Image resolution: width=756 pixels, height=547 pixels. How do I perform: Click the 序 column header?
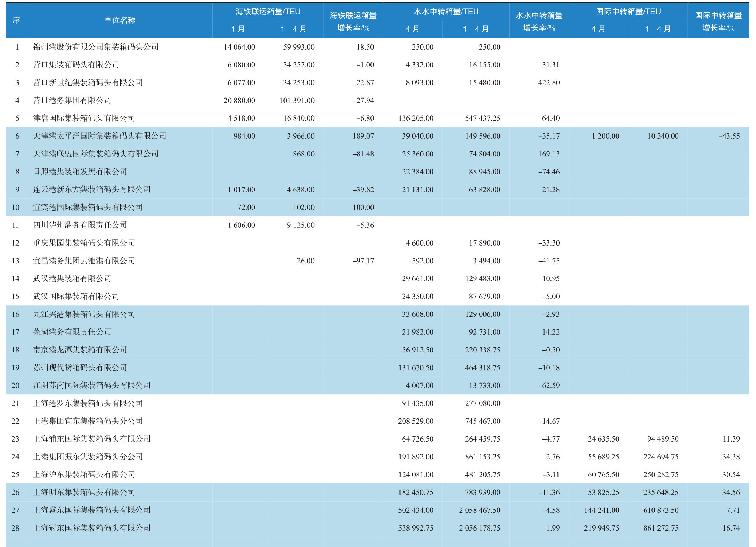tap(16, 20)
